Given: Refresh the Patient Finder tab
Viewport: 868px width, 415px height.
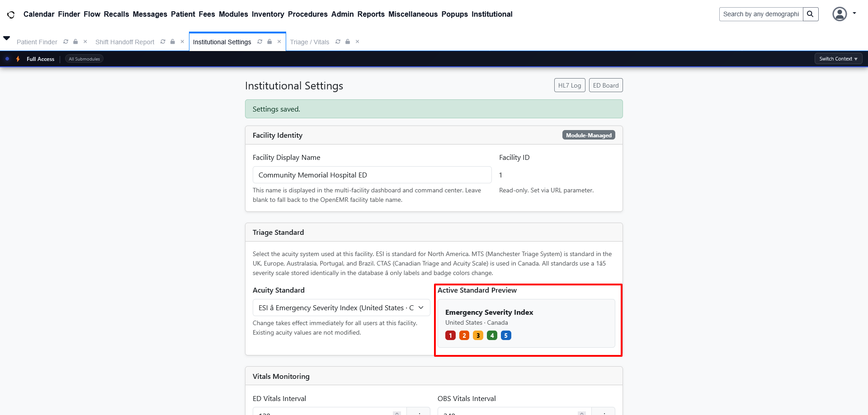Looking at the screenshot, I should coord(66,42).
